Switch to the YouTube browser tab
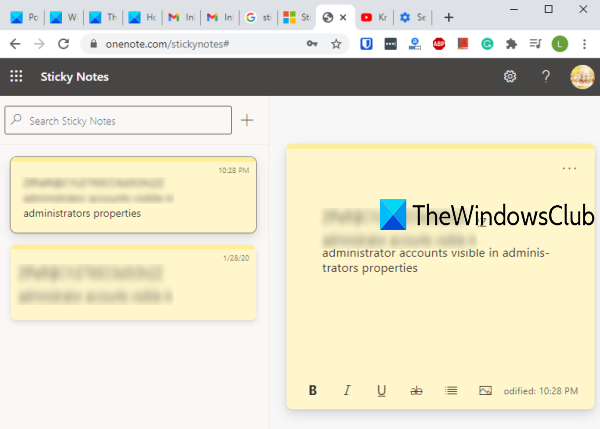The height and width of the screenshot is (429, 600). [374, 17]
